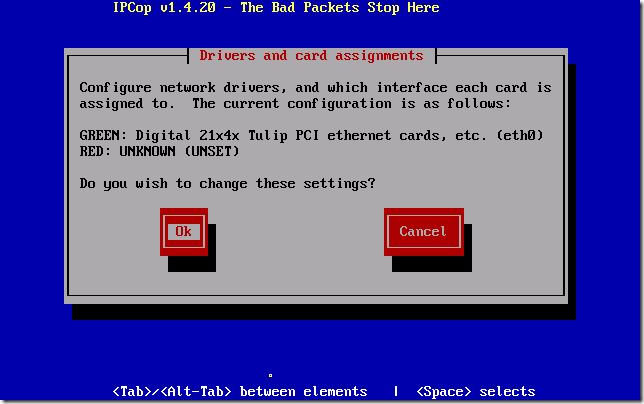This screenshot has height=404, width=644.
Task: Click the empty gray dialog area below the buttons
Action: [x=315, y=283]
